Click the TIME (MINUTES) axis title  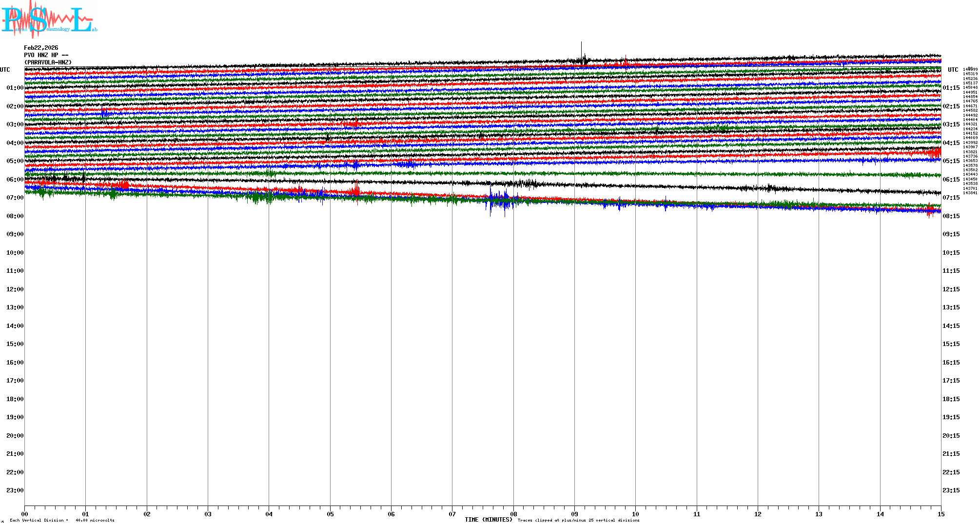[x=488, y=520]
